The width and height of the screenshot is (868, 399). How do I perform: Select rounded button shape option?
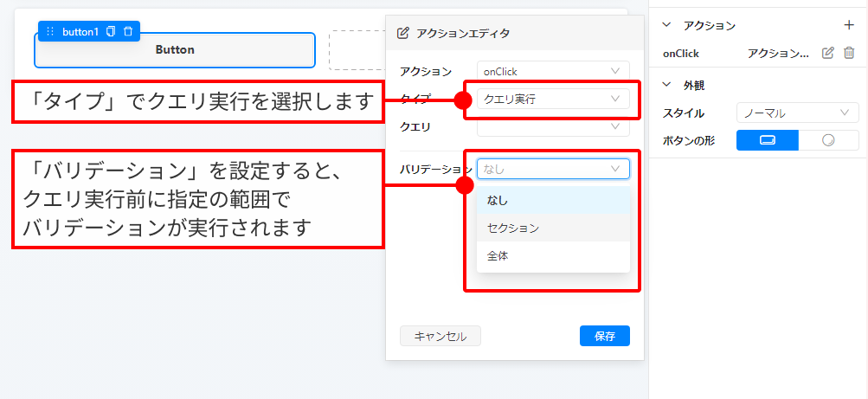(x=828, y=140)
